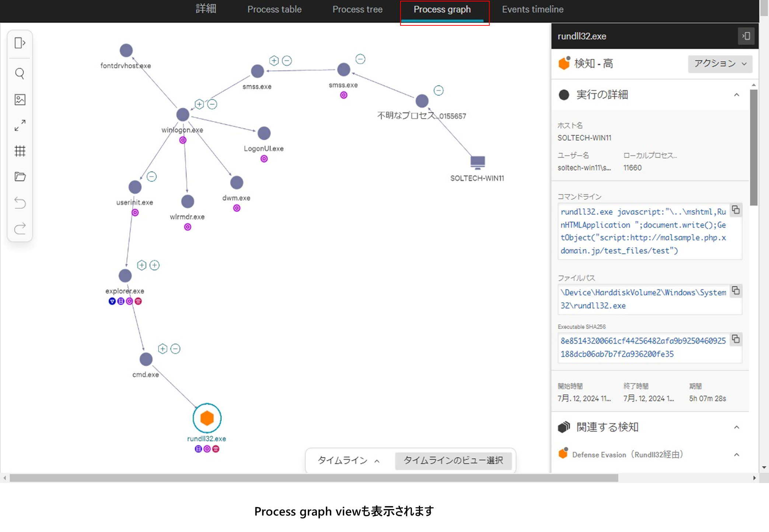Click the search magnifier icon in left toolbar
This screenshot has height=532, width=769.
pos(20,74)
